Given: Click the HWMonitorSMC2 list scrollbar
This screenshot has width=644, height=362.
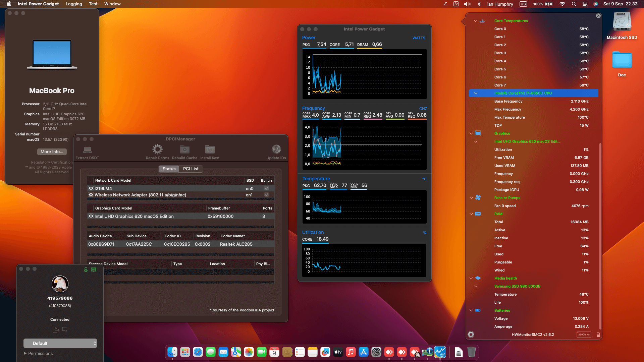Looking at the screenshot, I should tap(600, 236).
